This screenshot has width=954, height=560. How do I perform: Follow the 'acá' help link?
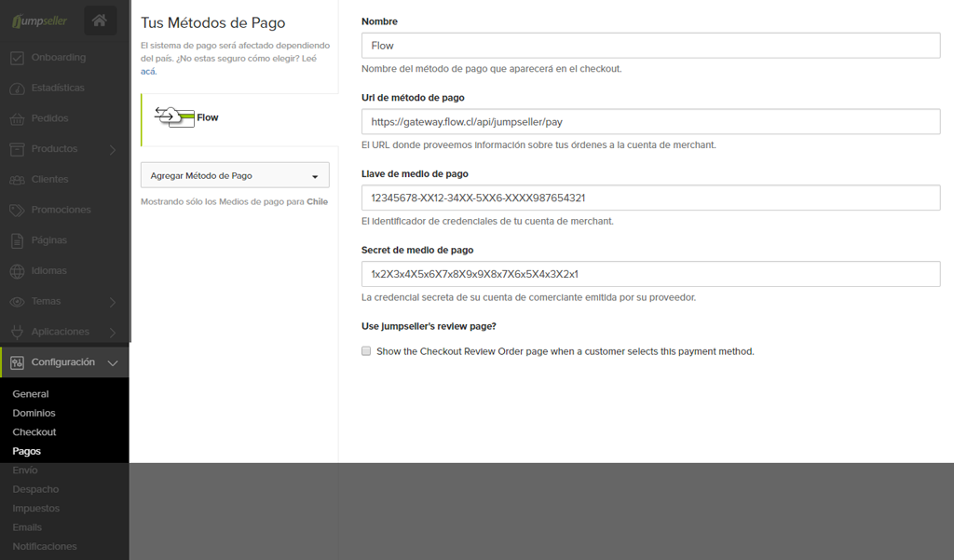[148, 71]
